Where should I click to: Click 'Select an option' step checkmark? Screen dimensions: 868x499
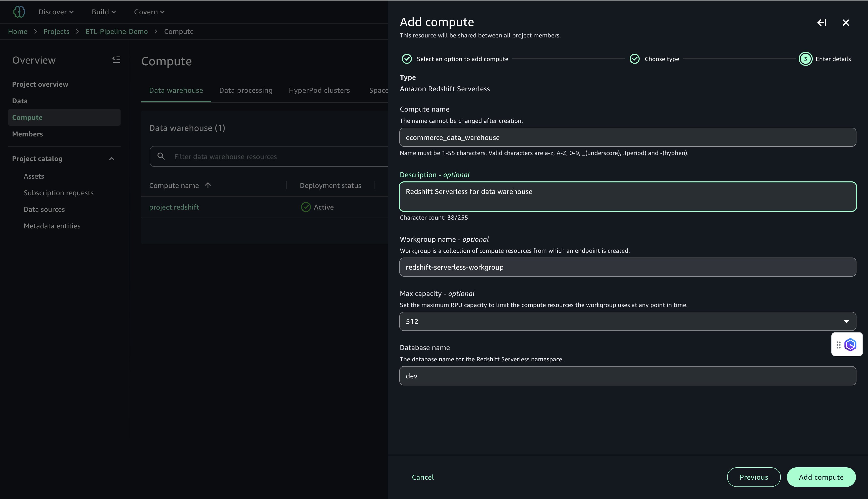[x=407, y=59]
